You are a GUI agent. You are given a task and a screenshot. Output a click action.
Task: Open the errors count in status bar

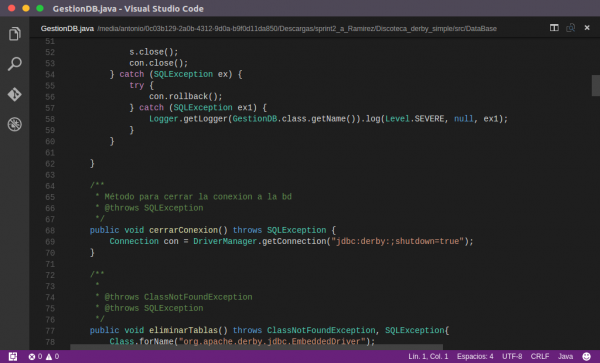pos(35,356)
